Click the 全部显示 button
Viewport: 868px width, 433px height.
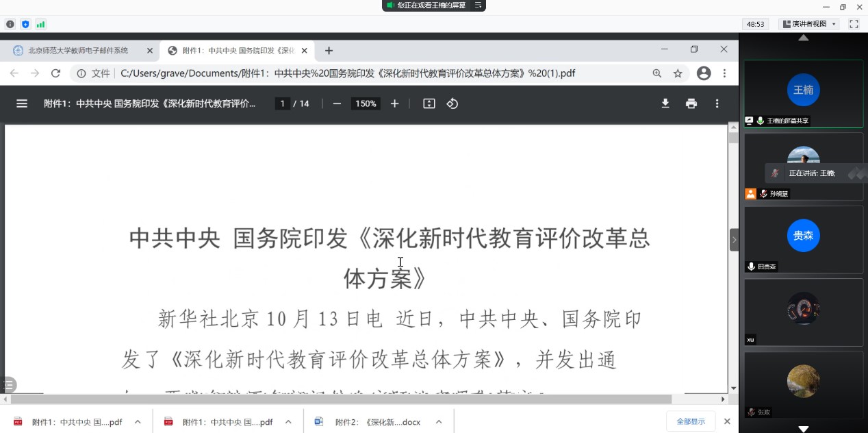[691, 421]
